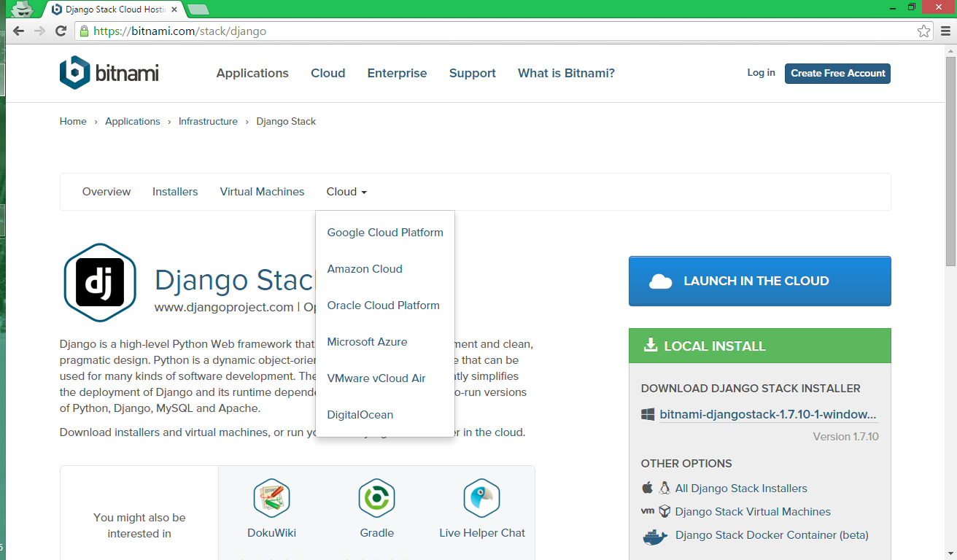Open Chrome hamburger menu
This screenshot has width=957, height=560.
tap(945, 31)
